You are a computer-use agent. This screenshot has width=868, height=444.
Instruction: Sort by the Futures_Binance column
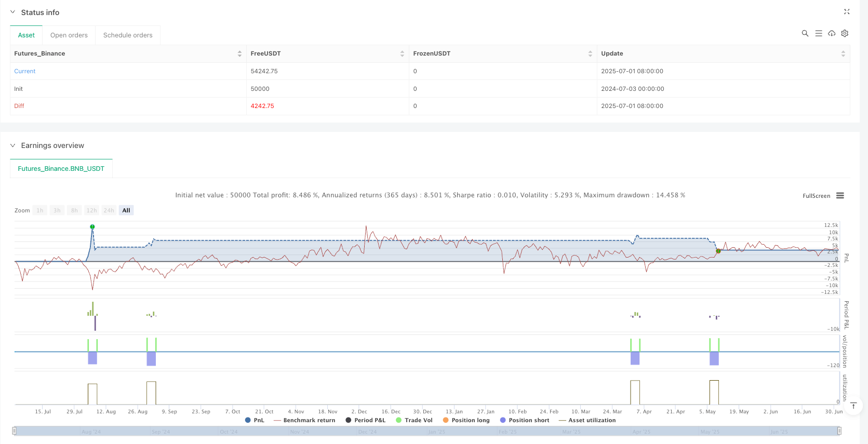click(x=239, y=53)
